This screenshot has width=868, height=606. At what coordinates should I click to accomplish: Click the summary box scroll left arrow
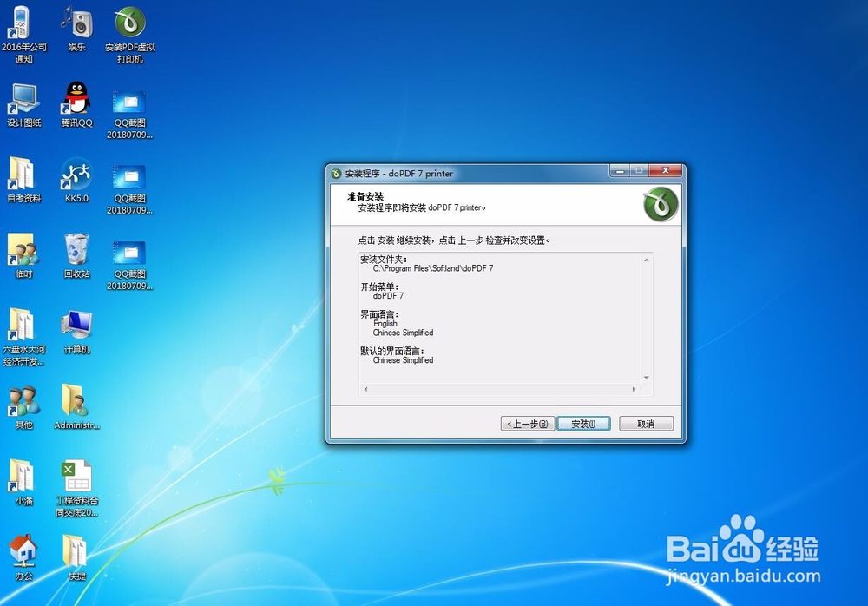click(x=365, y=390)
